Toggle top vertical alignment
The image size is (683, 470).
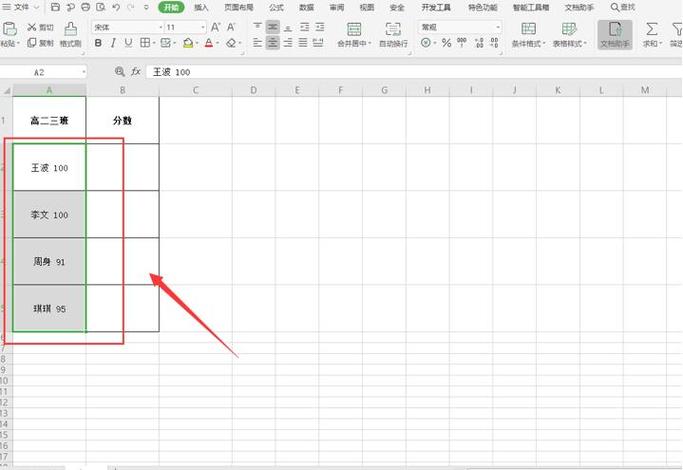coord(258,27)
